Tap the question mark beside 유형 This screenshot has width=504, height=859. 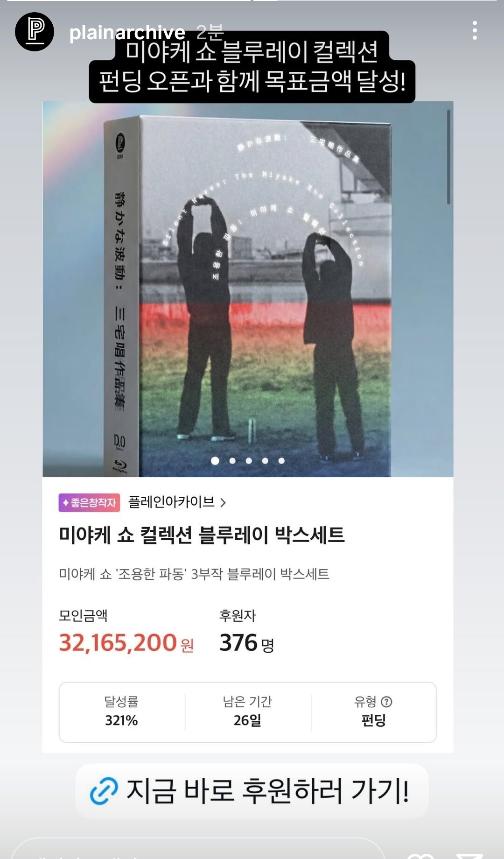[x=386, y=701]
